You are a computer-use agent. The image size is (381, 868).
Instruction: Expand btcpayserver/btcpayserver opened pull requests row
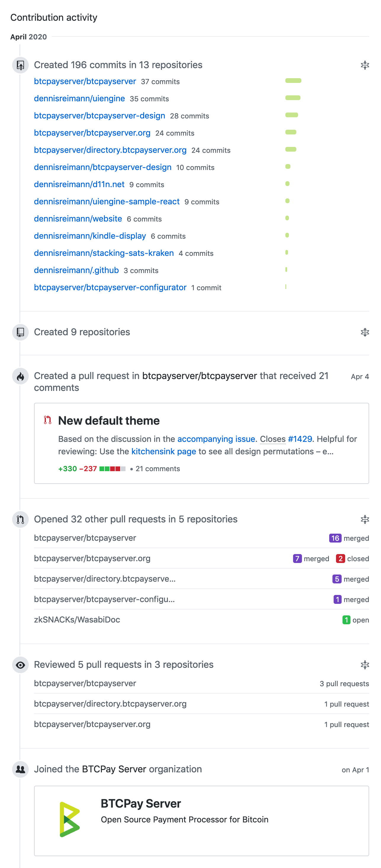coord(201,538)
